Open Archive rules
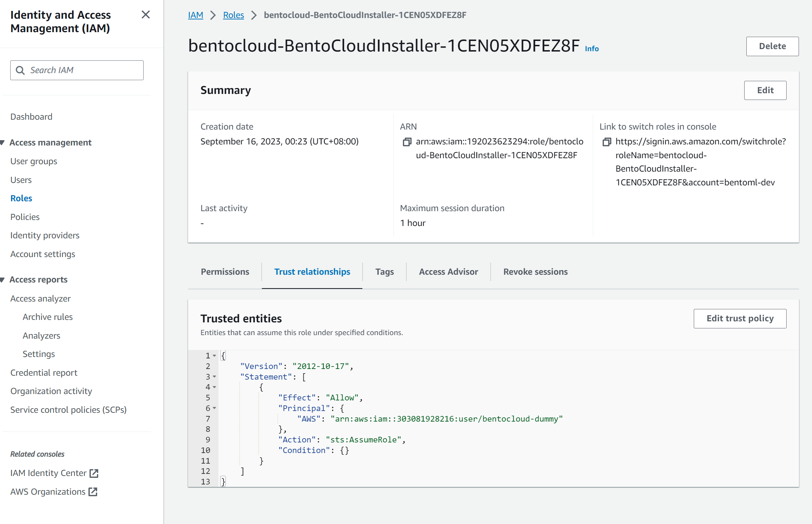This screenshot has width=812, height=524. point(48,317)
